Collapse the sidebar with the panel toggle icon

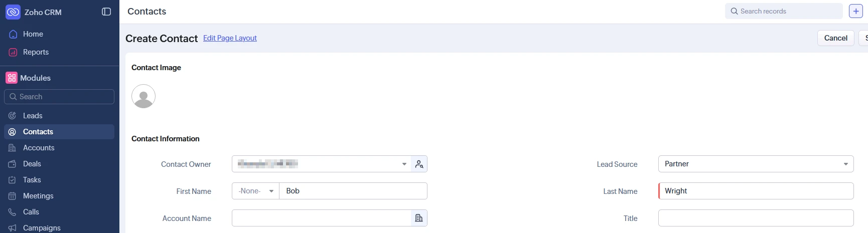click(x=106, y=12)
